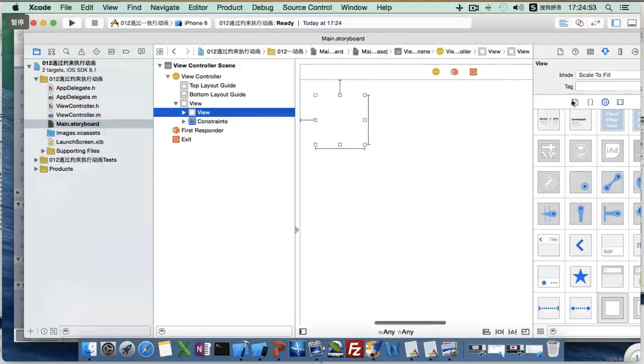Open the Debug menu
Viewport: 644px width, 364px height.
pyautogui.click(x=262, y=7)
